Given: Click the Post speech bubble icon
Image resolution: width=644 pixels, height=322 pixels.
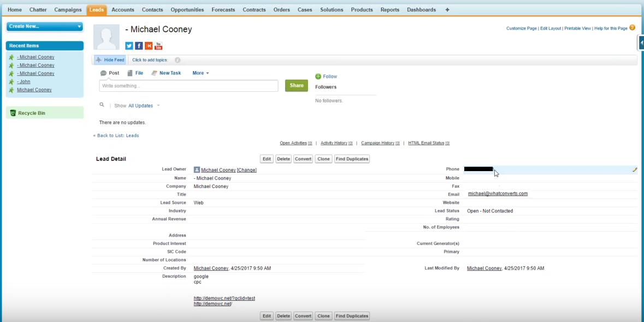Looking at the screenshot, I should [103, 73].
